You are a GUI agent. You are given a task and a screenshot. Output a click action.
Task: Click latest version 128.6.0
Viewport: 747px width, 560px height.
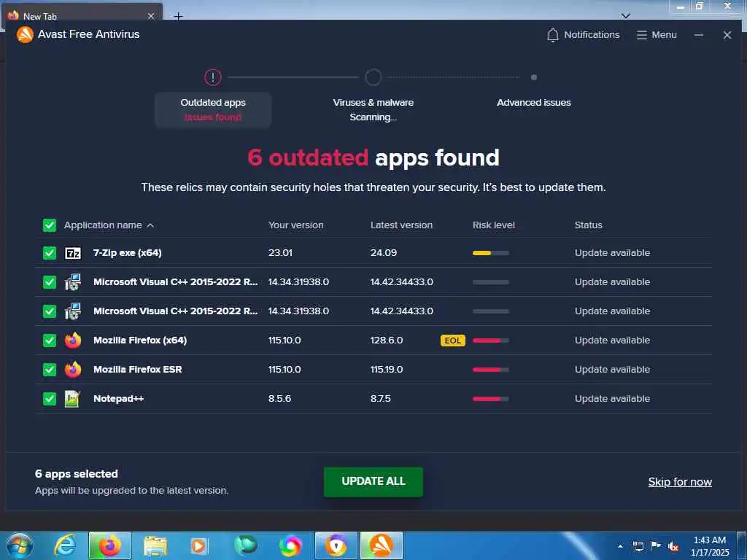click(387, 341)
